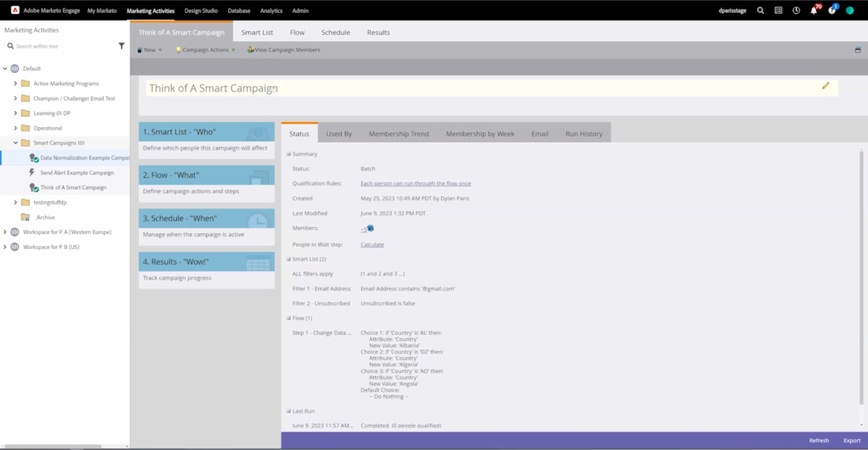
Task: Click the Export button
Action: click(852, 441)
